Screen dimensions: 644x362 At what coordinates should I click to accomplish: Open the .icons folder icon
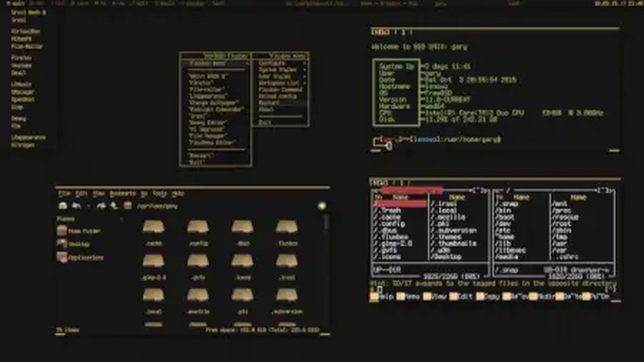(243, 260)
